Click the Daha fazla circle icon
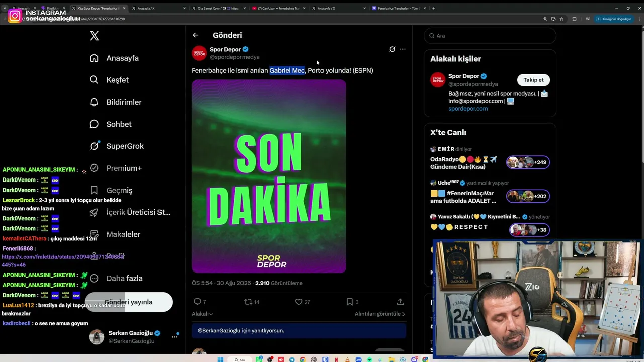The height and width of the screenshot is (362, 644). tap(94, 278)
